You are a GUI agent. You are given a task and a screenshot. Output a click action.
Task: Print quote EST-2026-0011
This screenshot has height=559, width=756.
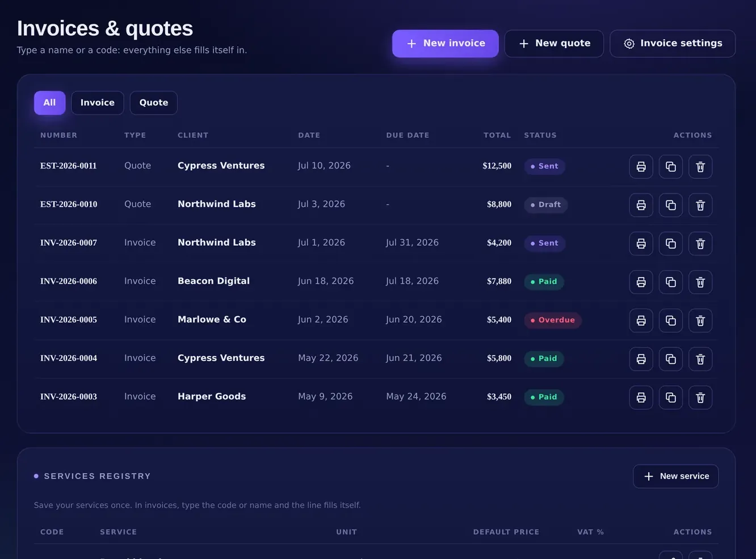(x=641, y=167)
